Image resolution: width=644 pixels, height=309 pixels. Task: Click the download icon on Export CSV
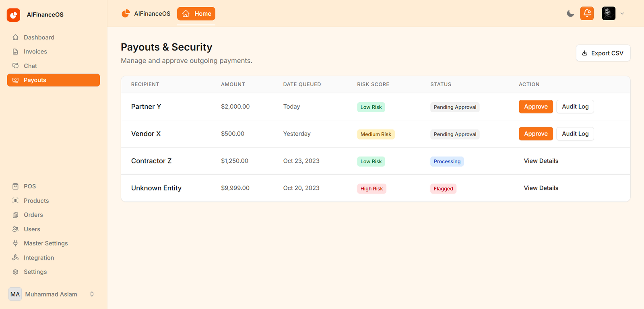[x=584, y=53]
